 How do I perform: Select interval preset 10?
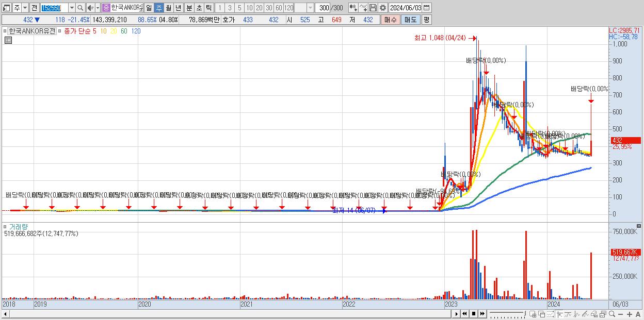click(x=249, y=8)
